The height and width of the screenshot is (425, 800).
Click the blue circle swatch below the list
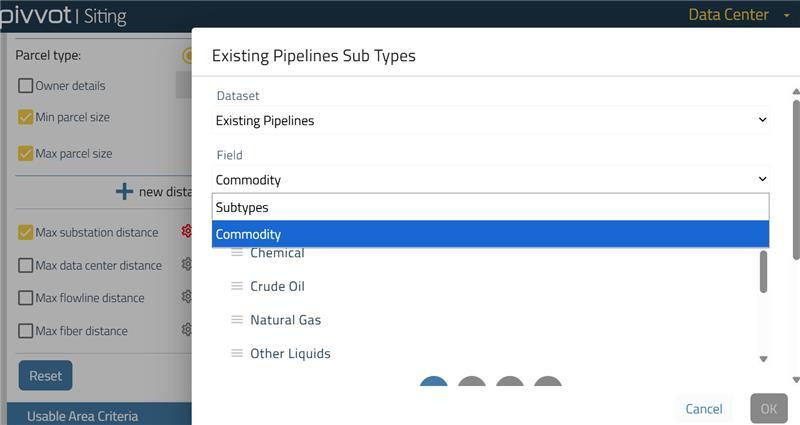coord(434,385)
